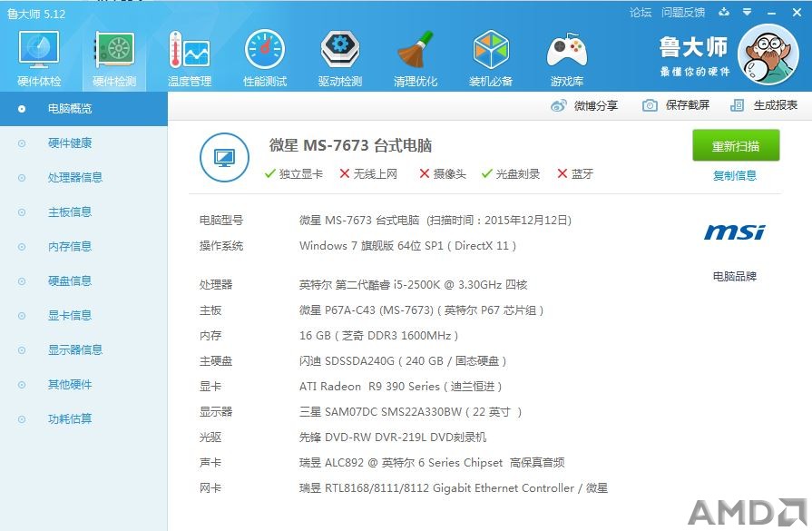812x531 pixels.
Task: Click the report icon beside 生成报表
Action: click(x=737, y=105)
